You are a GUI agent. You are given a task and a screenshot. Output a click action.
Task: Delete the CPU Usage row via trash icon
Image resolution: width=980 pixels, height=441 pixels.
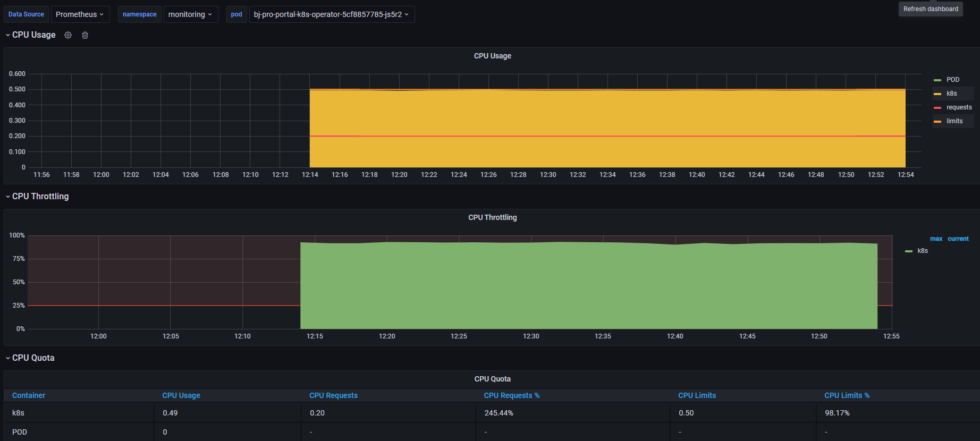tap(85, 35)
